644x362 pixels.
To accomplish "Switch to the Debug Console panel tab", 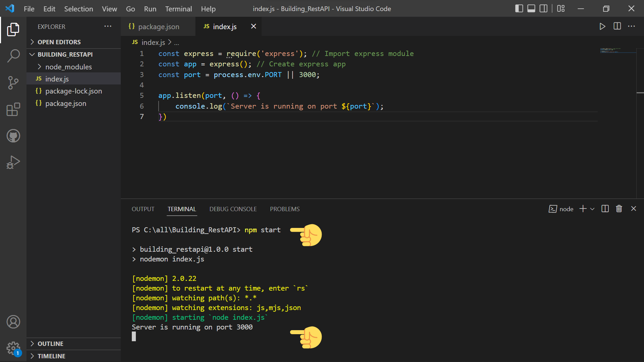I will (233, 209).
